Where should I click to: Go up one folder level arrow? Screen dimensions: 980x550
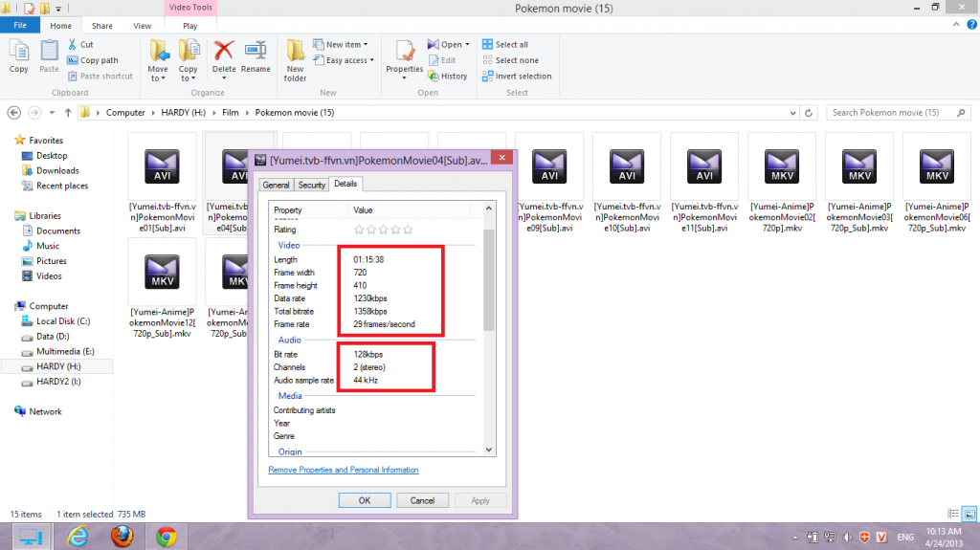point(68,113)
